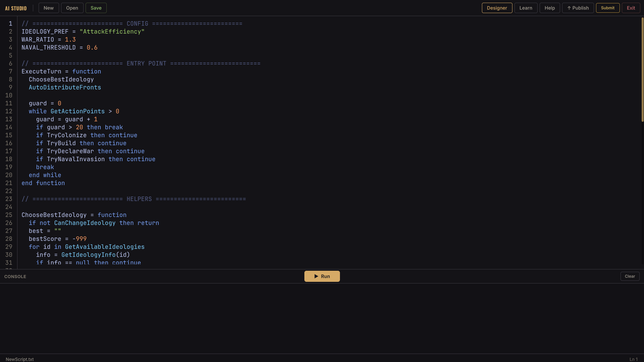
Task: Click TryColonize in the code
Action: pyautogui.click(x=67, y=135)
